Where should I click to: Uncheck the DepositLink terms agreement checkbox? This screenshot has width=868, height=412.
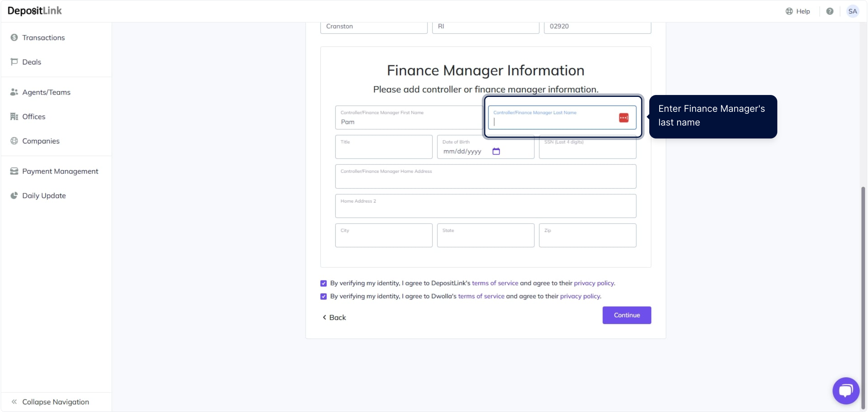pyautogui.click(x=323, y=283)
